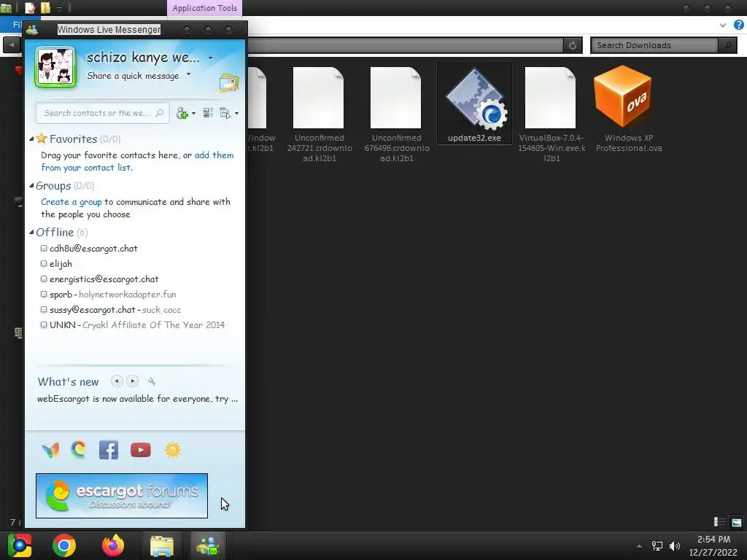The width and height of the screenshot is (747, 560).
Task: Open the email inbox envelope icon
Action: click(229, 83)
